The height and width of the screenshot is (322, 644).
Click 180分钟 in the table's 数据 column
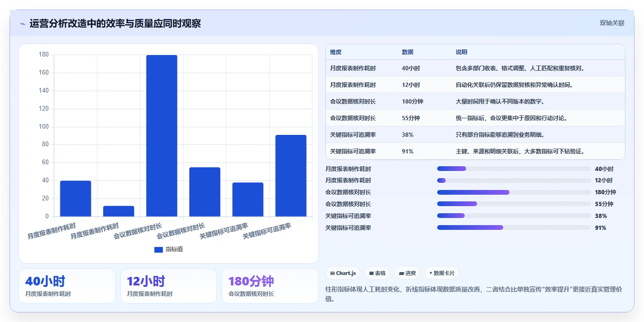coord(412,102)
